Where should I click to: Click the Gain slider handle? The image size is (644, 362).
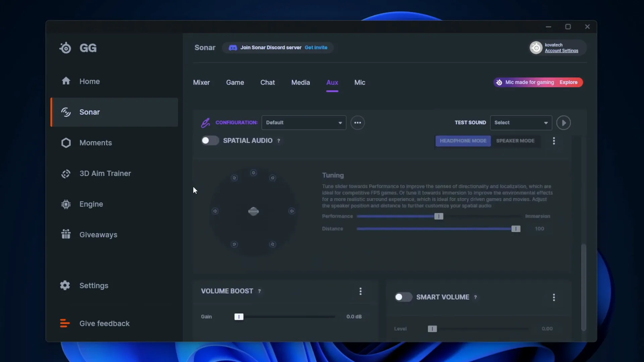(x=239, y=317)
